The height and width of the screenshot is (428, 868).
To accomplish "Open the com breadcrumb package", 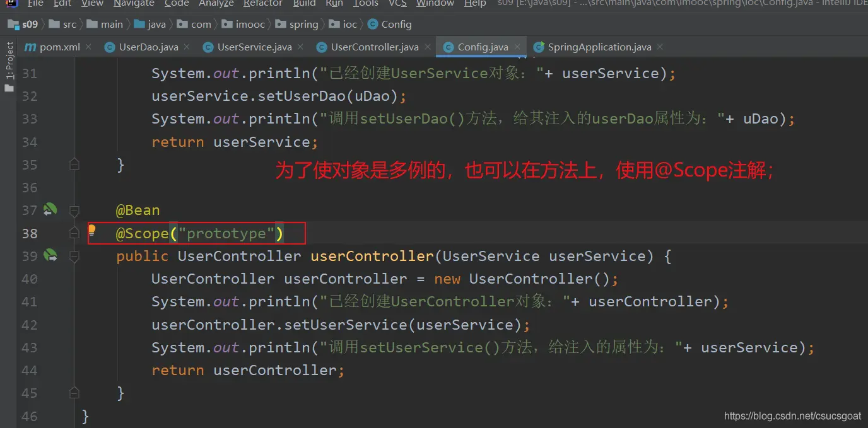I will click(x=194, y=25).
